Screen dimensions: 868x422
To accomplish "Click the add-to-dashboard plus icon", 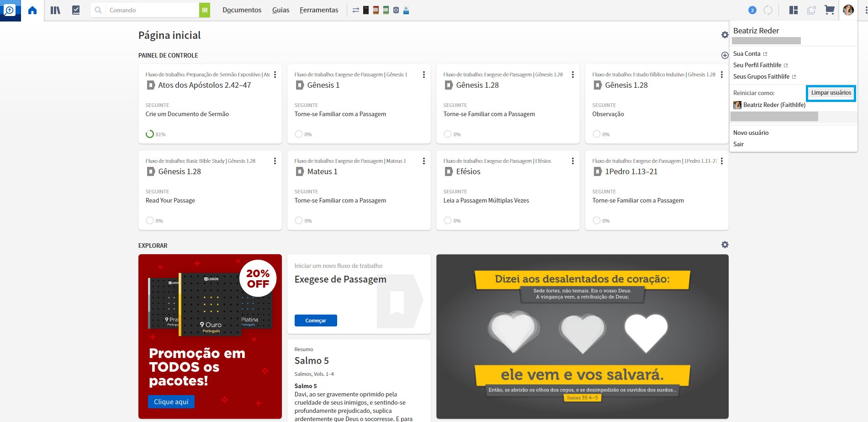I will coord(725,55).
